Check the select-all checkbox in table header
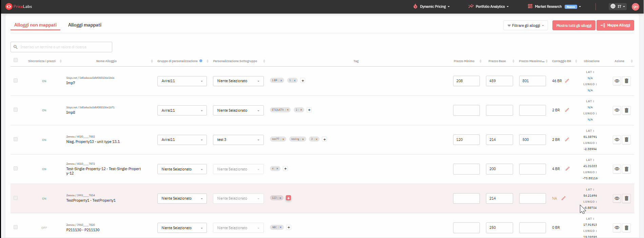The image size is (644, 238). [x=16, y=60]
